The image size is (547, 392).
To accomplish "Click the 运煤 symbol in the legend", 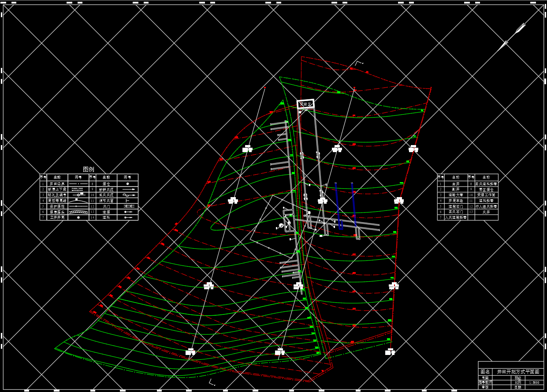I will (128, 212).
